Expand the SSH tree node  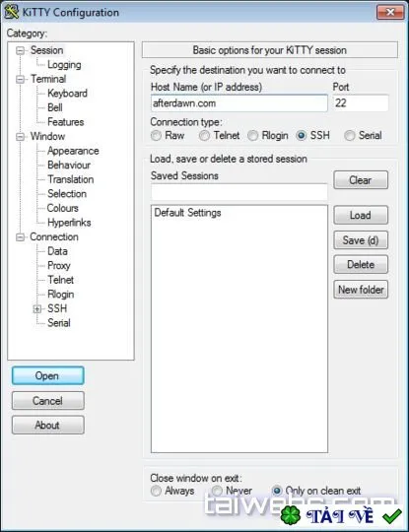coord(37,308)
